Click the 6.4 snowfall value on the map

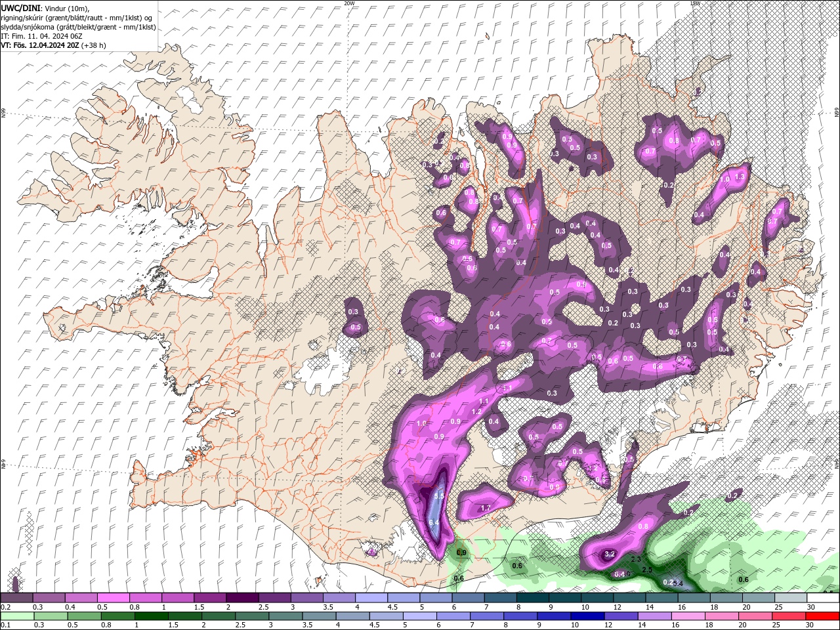point(434,522)
